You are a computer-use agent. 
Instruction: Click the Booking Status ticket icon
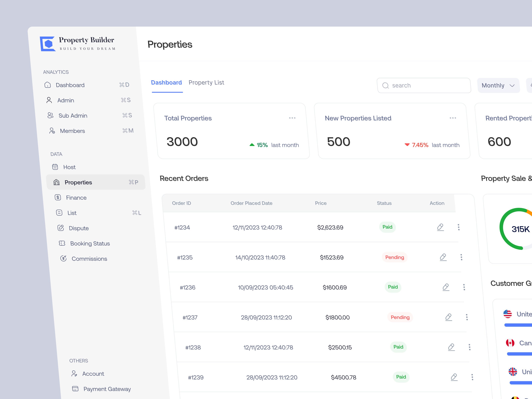pos(62,243)
